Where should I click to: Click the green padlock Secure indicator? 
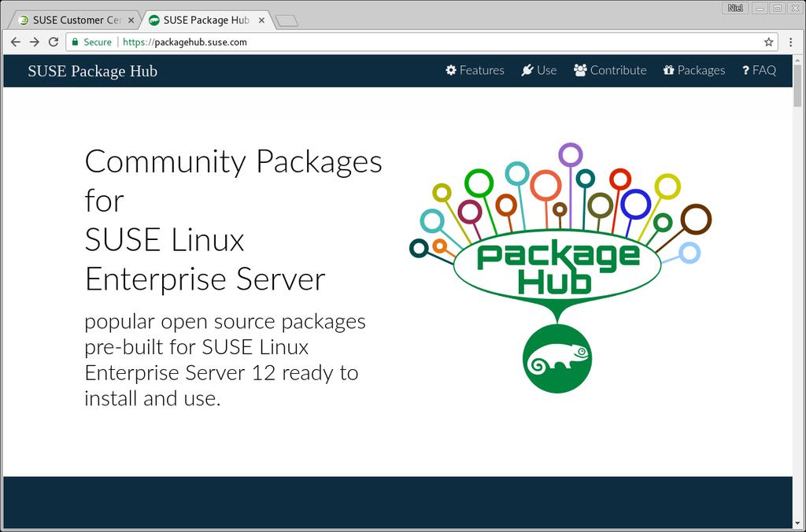tap(91, 42)
